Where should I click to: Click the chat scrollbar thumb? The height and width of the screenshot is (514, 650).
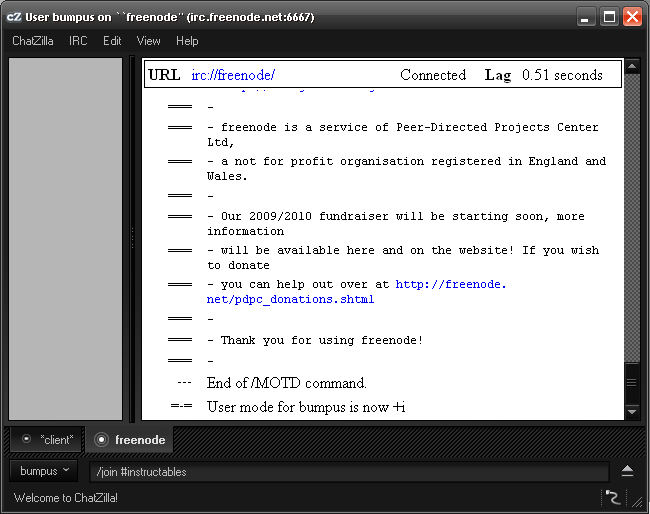(632, 383)
